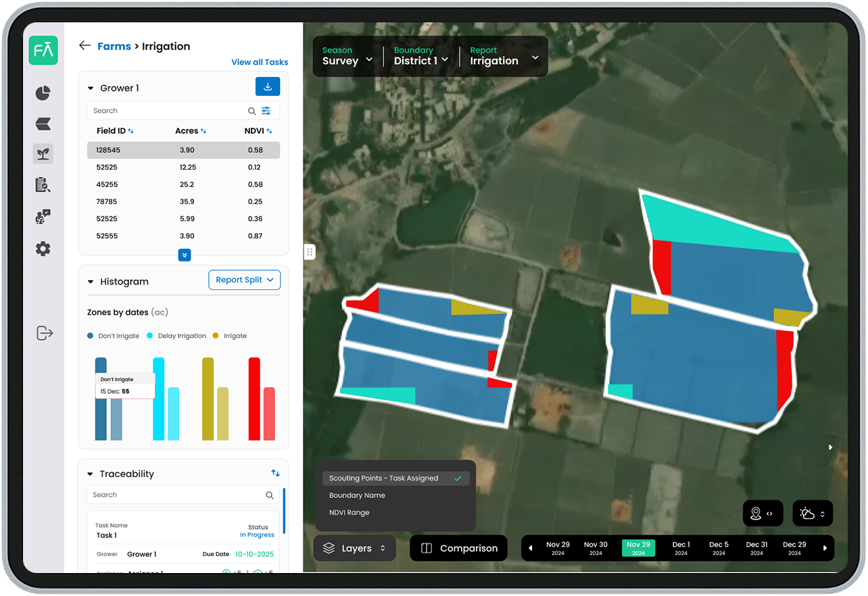The height and width of the screenshot is (596, 868).
Task: Download the Grower 1 data
Action: [x=268, y=86]
